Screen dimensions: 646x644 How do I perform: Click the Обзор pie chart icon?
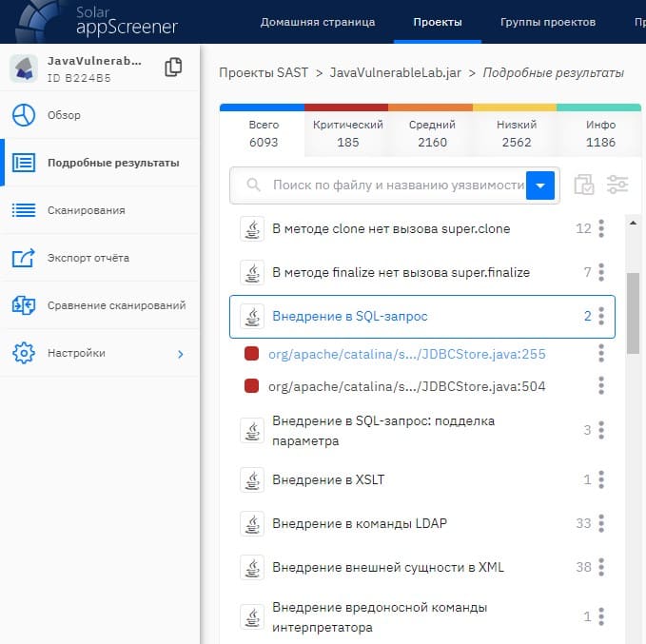[x=24, y=115]
